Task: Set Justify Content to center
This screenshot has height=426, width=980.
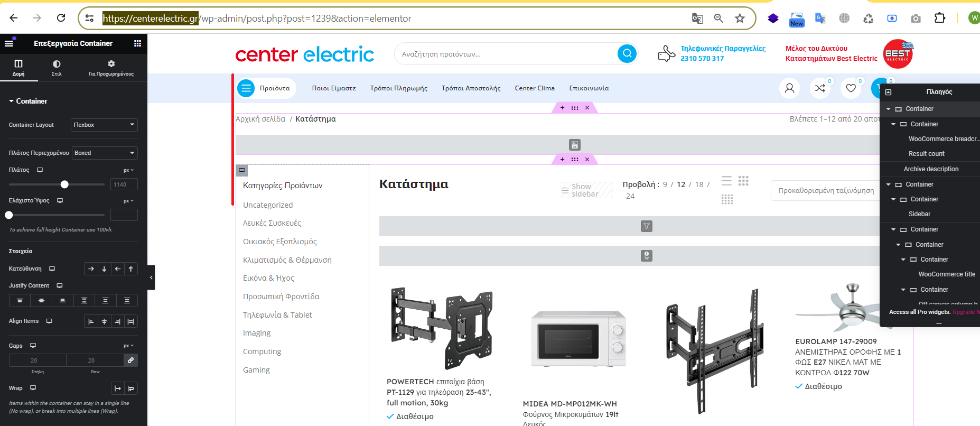Action: pos(41,301)
